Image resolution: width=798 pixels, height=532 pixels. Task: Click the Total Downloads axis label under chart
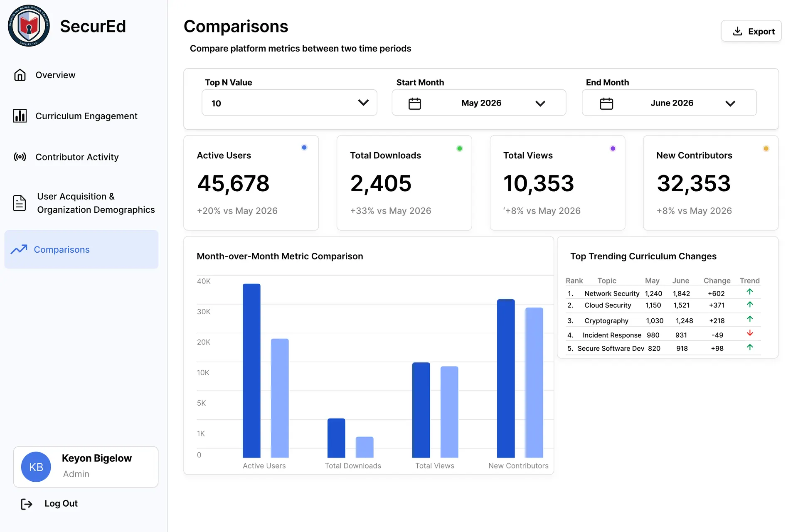coord(353,465)
